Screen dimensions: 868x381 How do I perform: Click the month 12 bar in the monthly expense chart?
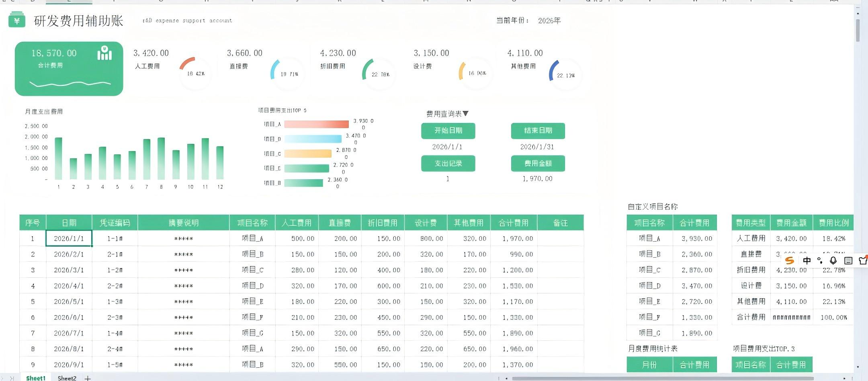point(220,163)
